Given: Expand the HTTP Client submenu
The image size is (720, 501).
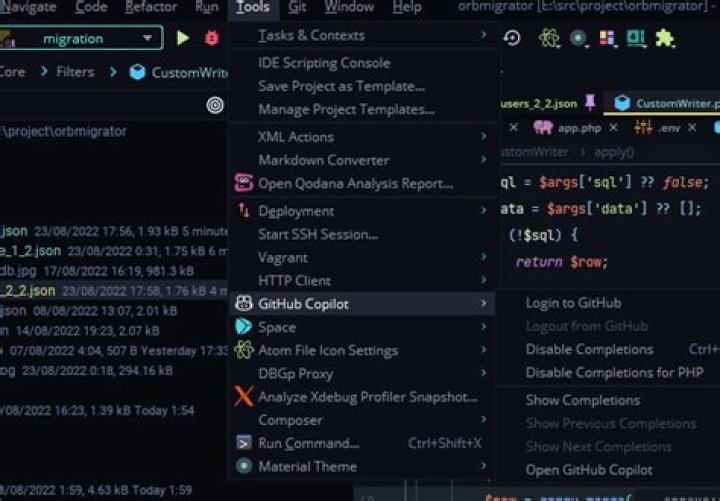Looking at the screenshot, I should (362, 280).
